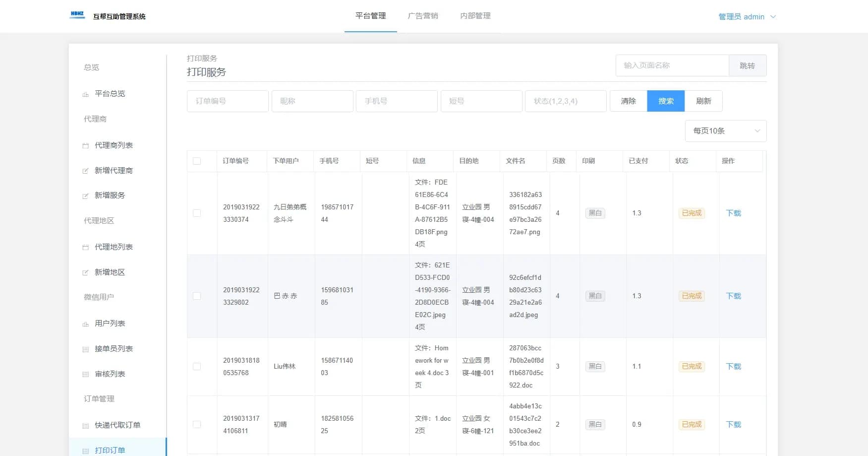Click the icon beside 代理商列表

(85, 146)
